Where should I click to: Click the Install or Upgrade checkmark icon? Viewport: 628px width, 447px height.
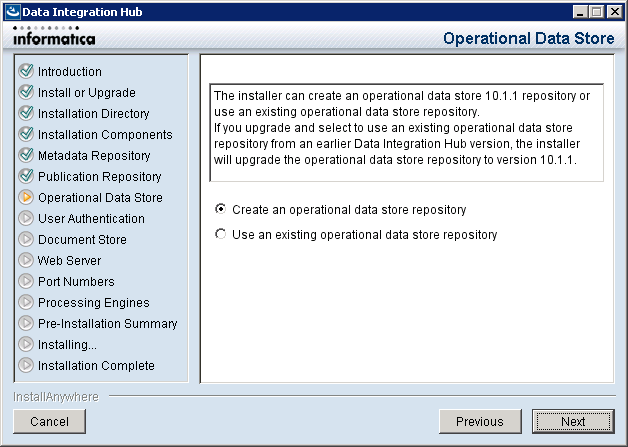(26, 92)
